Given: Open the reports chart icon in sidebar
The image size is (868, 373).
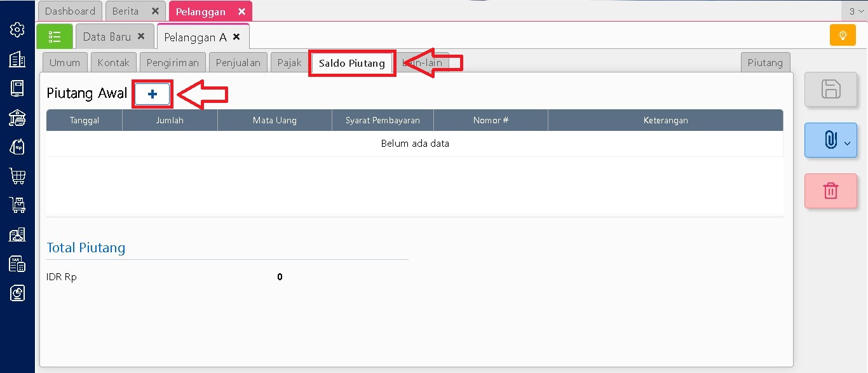Looking at the screenshot, I should point(17,293).
